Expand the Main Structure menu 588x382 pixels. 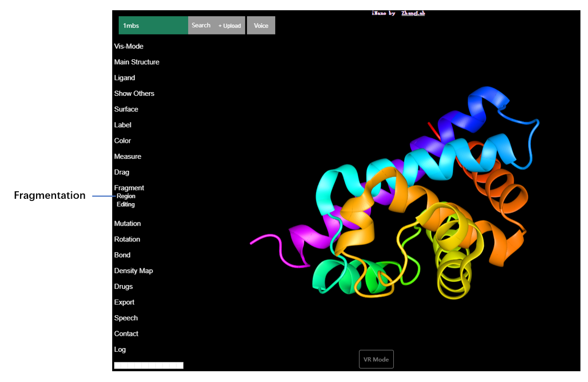[136, 62]
